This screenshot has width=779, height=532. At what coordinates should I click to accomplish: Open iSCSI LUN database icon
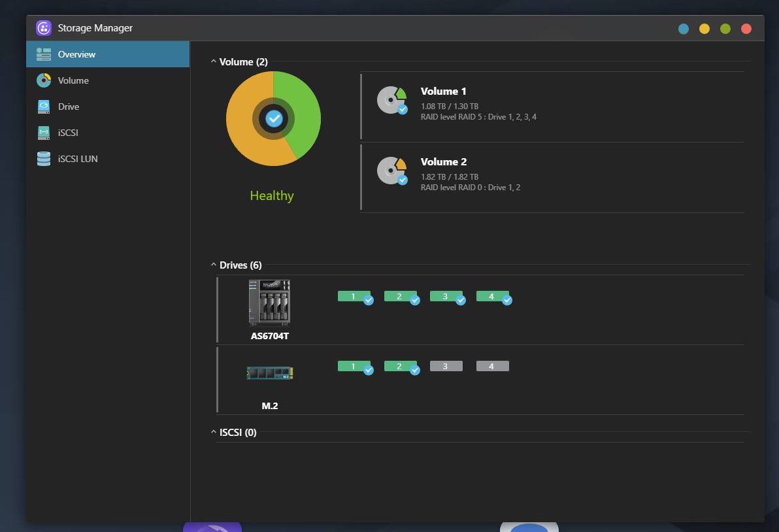[44, 159]
